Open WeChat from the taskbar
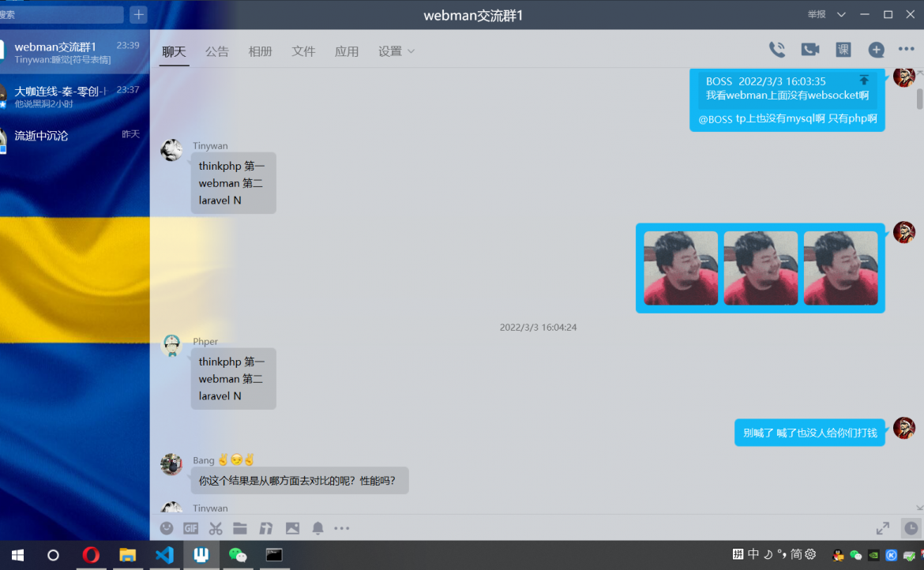Viewport: 924px width, 570px height. pyautogui.click(x=238, y=555)
